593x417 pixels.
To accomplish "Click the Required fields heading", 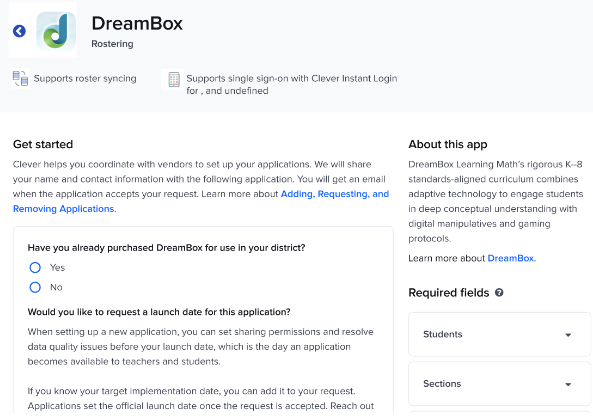I will pyautogui.click(x=449, y=293).
